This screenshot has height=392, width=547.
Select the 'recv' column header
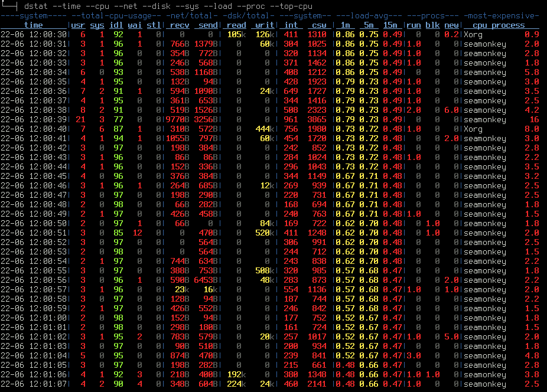(x=180, y=25)
